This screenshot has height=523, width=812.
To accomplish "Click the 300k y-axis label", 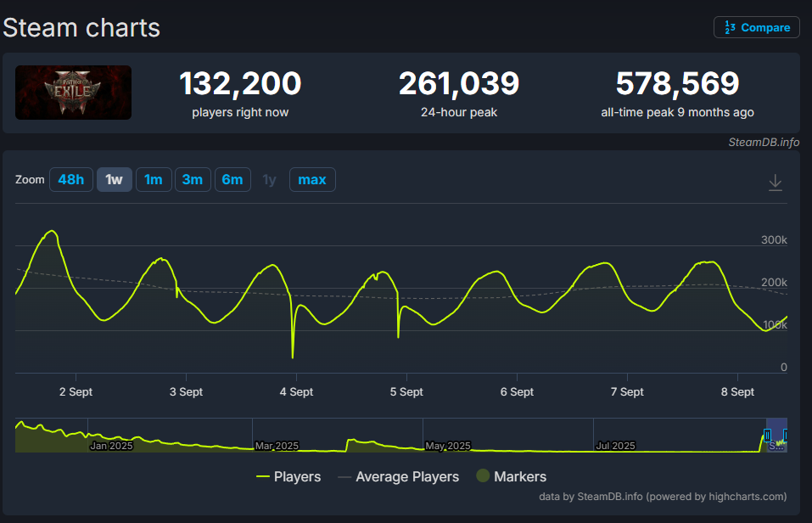I will point(774,239).
